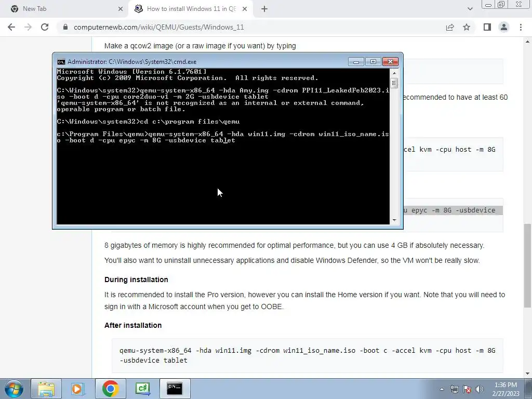Image resolution: width=532 pixels, height=399 pixels.
Task: Click the qemu command code block after installation
Action: [308, 355]
